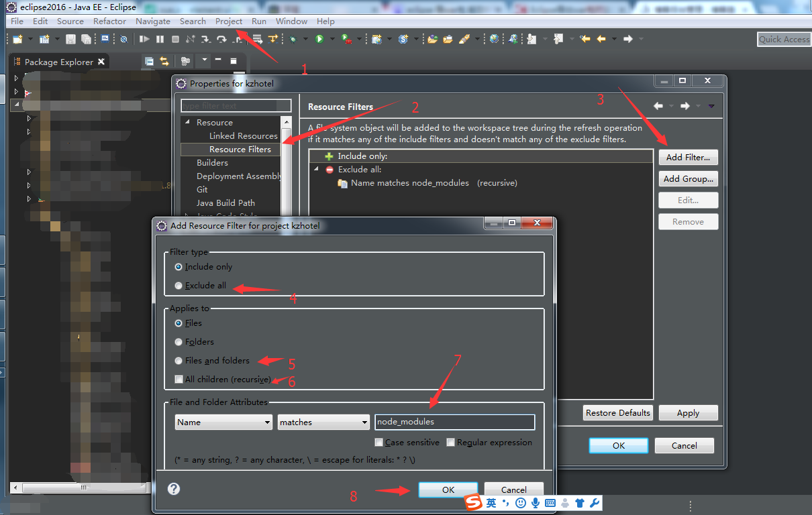Image resolution: width=812 pixels, height=515 pixels.
Task: Click the Skip All Breakpoints icon
Action: [123, 39]
